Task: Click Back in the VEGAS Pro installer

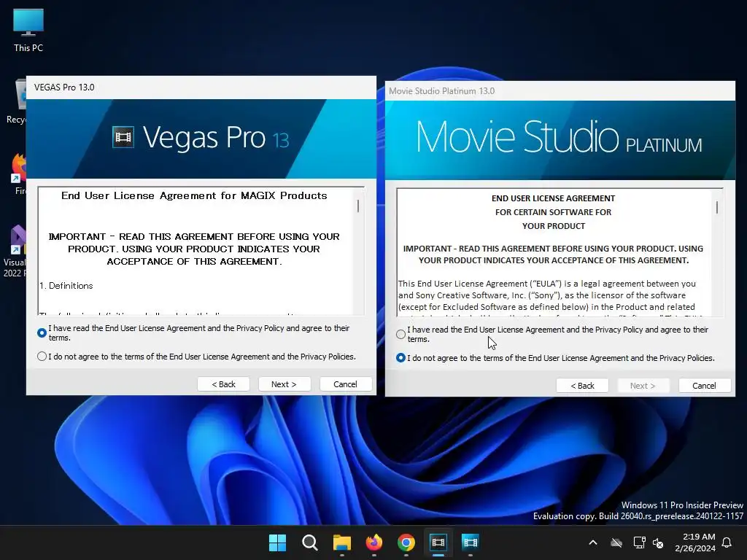Action: [x=223, y=384]
